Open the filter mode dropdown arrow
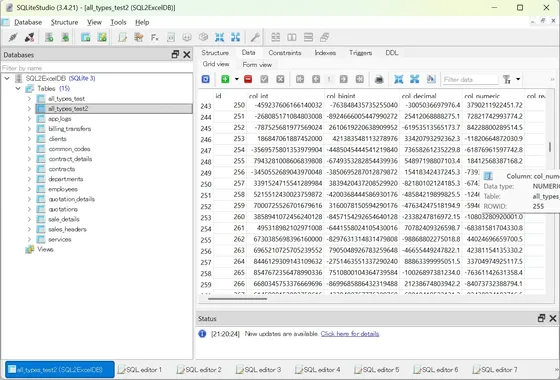 (x=518, y=79)
